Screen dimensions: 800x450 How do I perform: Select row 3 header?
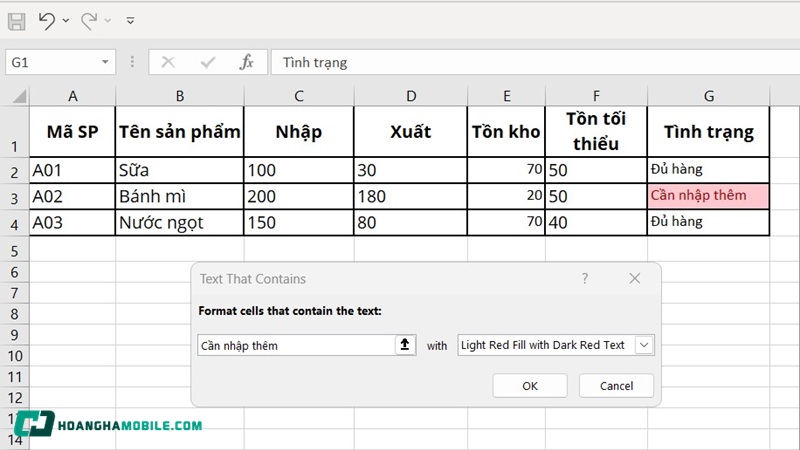[14, 197]
